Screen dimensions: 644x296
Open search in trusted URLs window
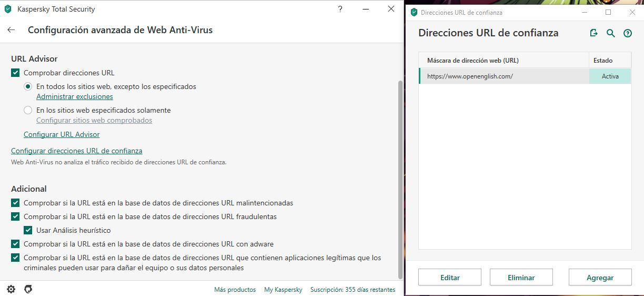pos(610,33)
